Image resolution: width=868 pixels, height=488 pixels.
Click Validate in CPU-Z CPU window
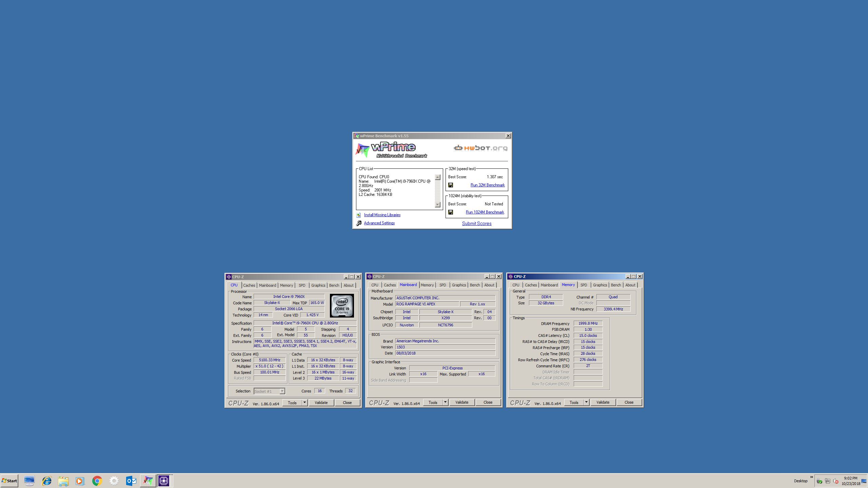point(321,403)
